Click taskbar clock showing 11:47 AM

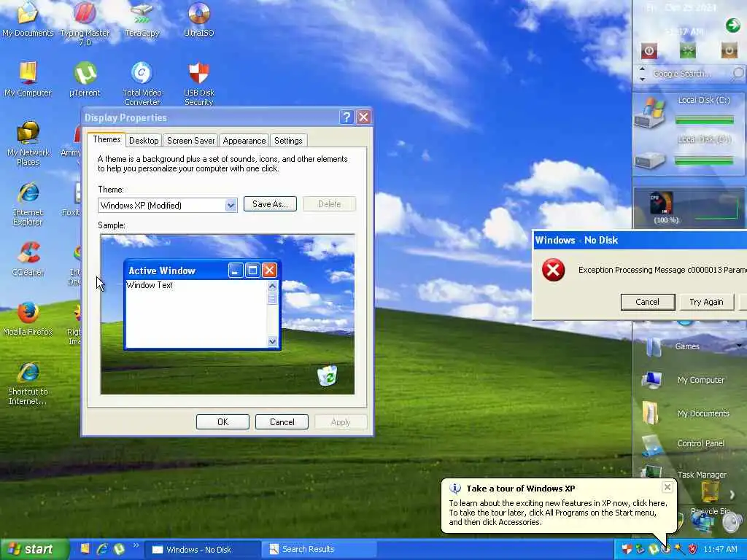click(x=720, y=549)
